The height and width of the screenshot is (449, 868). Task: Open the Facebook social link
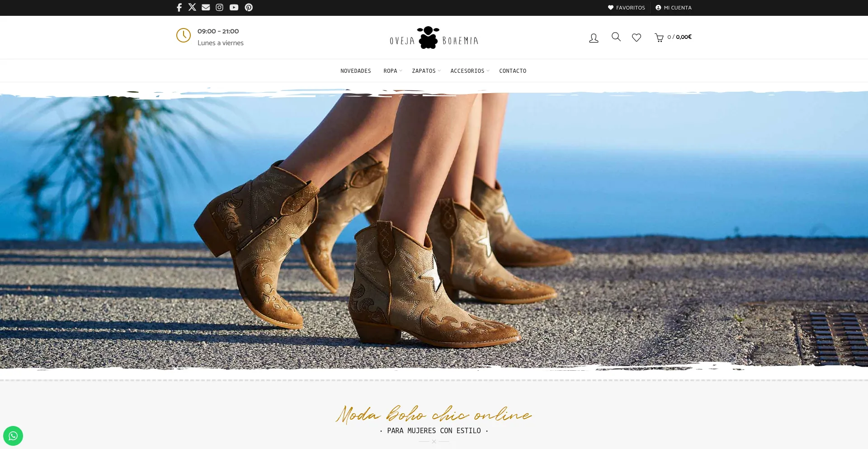179,7
